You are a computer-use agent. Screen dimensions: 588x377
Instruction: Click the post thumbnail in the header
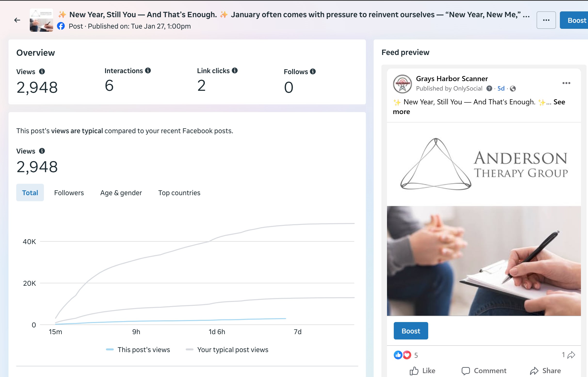pos(41,20)
